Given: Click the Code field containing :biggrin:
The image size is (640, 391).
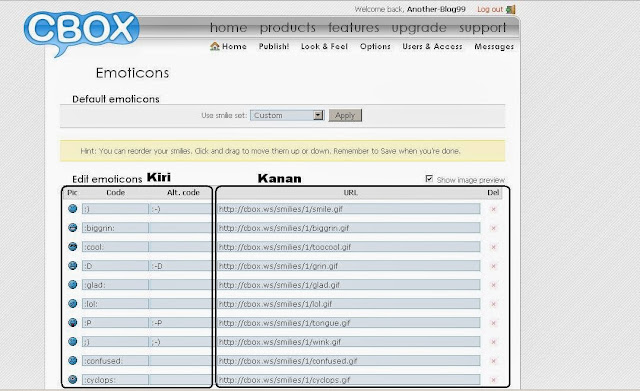Looking at the screenshot, I should pyautogui.click(x=115, y=228).
